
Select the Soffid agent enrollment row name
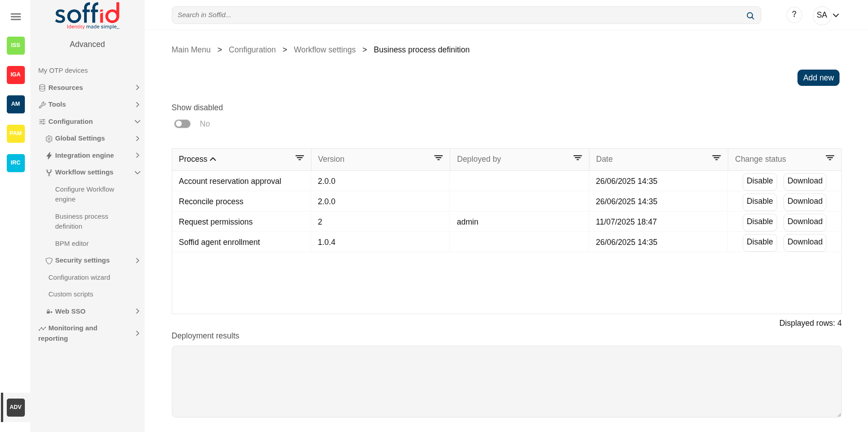(x=219, y=242)
